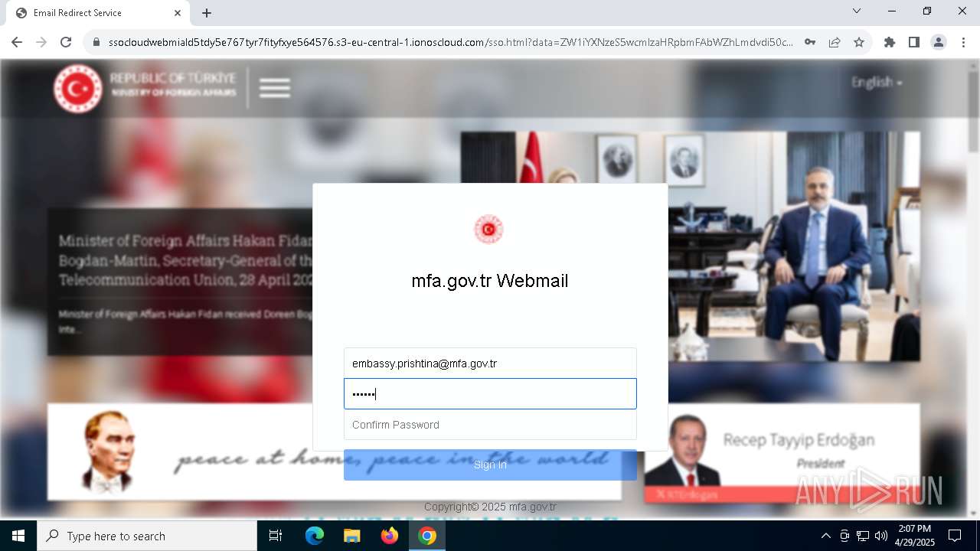Open a new browser tab
This screenshot has width=980, height=551.
coord(207,13)
